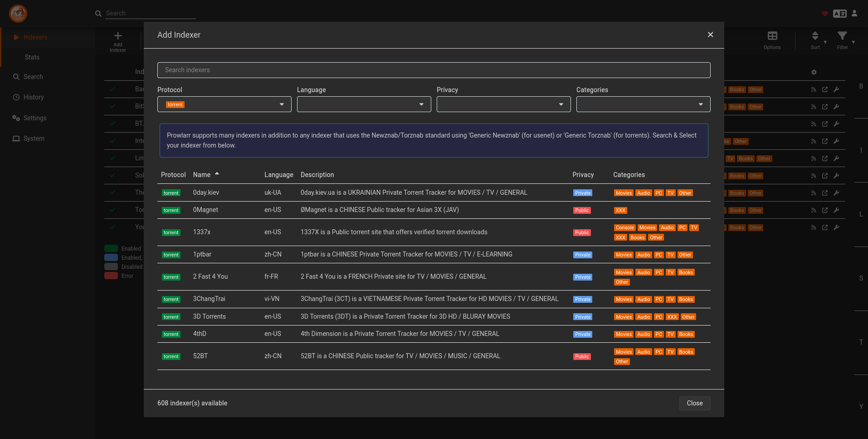Expand the Privacy dropdown
Screen dimensions: 868x439
[x=503, y=104]
